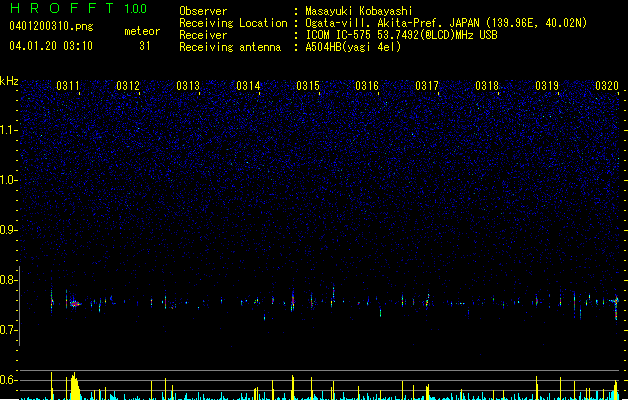
Task: Click the Receiver label
Action: coord(203,35)
